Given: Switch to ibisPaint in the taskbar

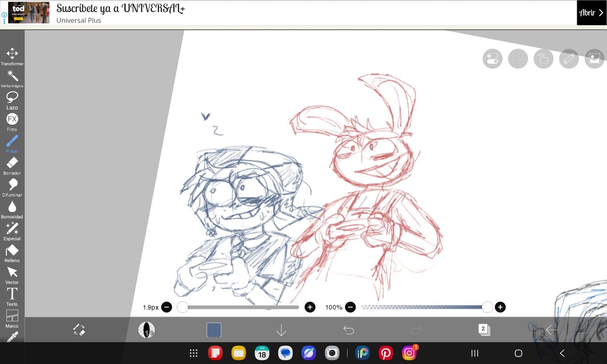Looking at the screenshot, I should coord(363,353).
